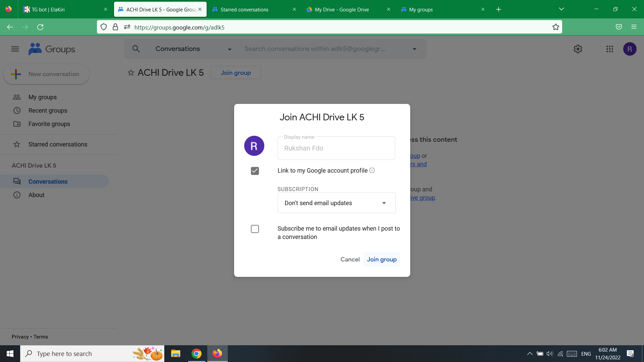
Task: Click the Save to Pocket icon
Action: (619, 27)
